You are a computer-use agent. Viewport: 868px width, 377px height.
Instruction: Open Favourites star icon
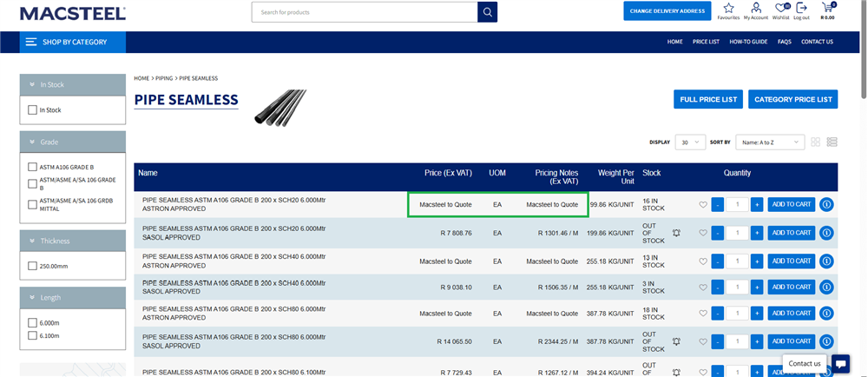point(728,9)
